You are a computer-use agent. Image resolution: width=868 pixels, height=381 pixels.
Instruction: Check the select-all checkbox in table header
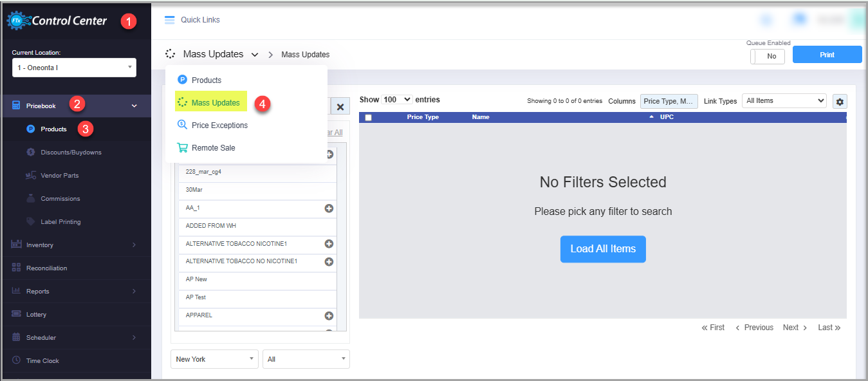(368, 118)
